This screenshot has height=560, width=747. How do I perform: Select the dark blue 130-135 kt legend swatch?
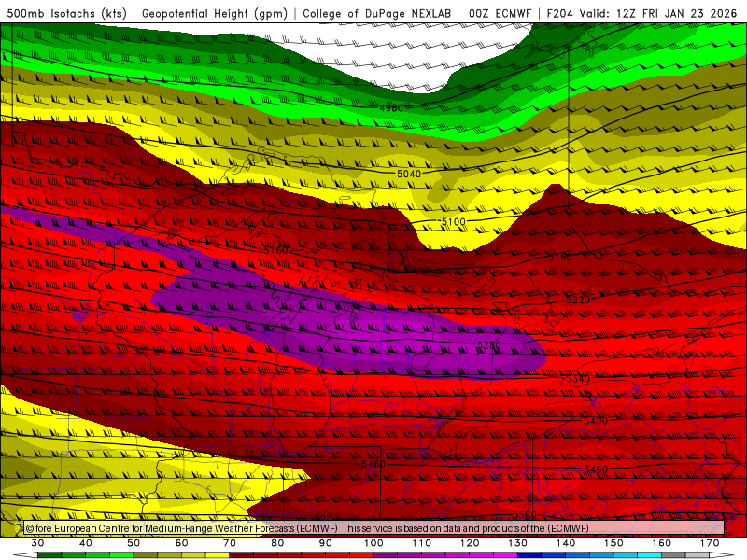pos(529,555)
